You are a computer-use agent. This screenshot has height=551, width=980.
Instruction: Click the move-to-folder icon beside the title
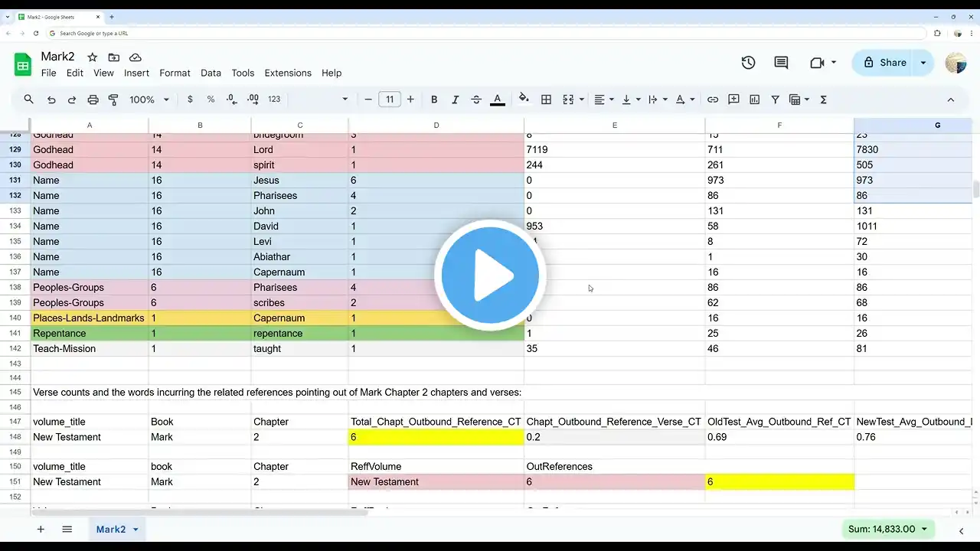pyautogui.click(x=114, y=57)
